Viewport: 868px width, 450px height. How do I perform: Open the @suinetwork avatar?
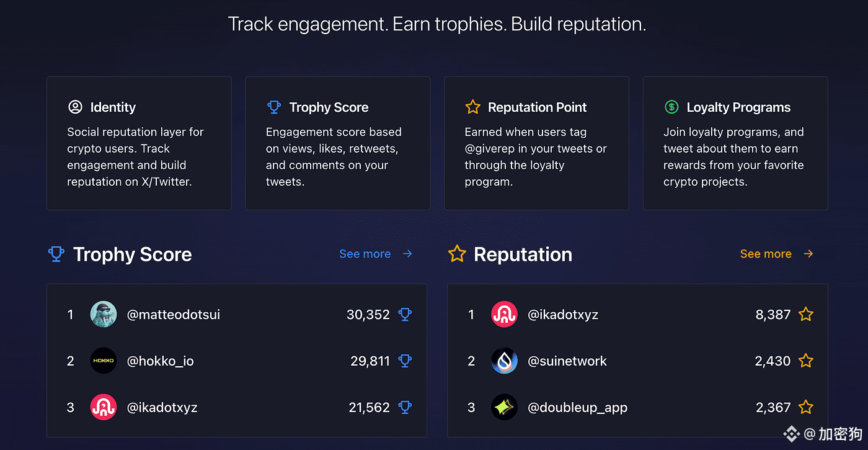[504, 361]
